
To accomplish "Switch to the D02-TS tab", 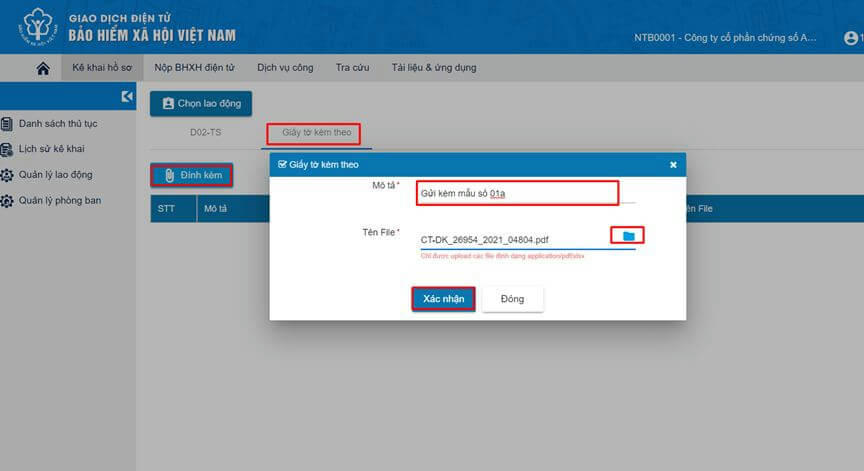I will click(205, 133).
